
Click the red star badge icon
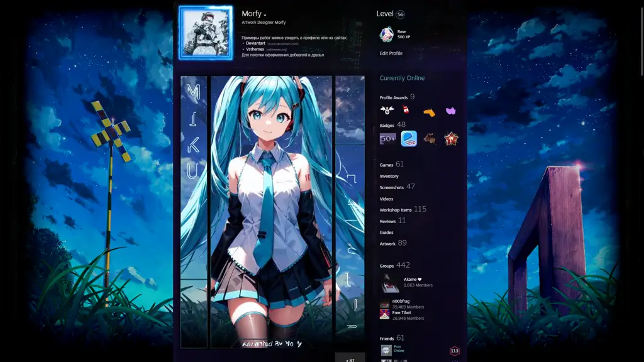[450, 139]
